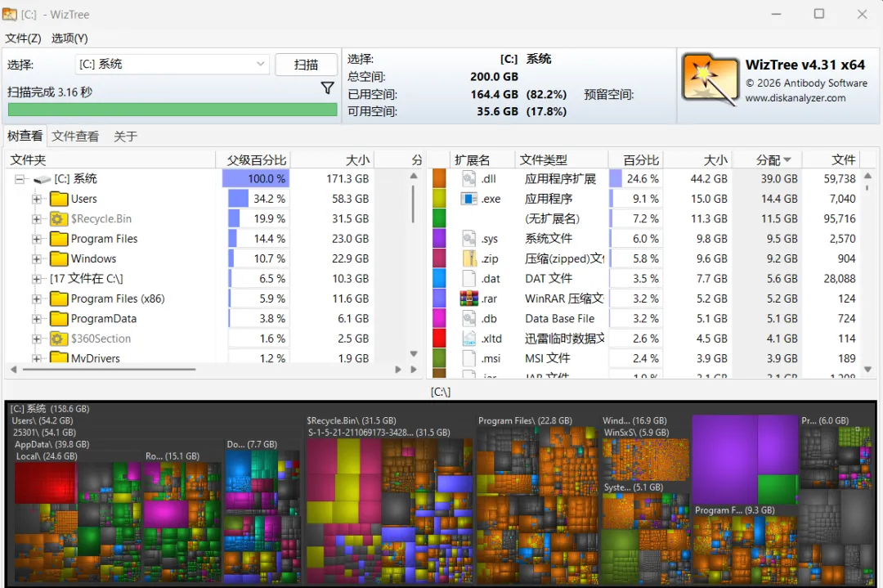The image size is (883, 588).
Task: Select the Users\ (54.2 GB) treemap label
Action: [43, 420]
